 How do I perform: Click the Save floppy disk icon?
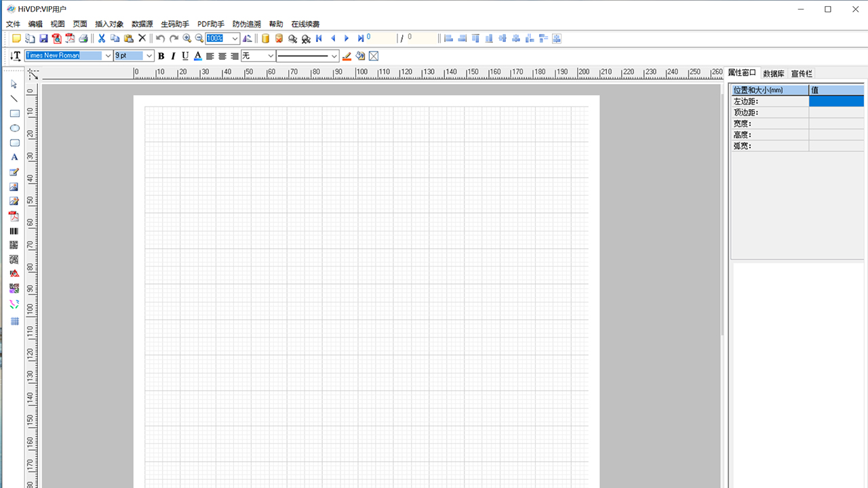pyautogui.click(x=43, y=39)
